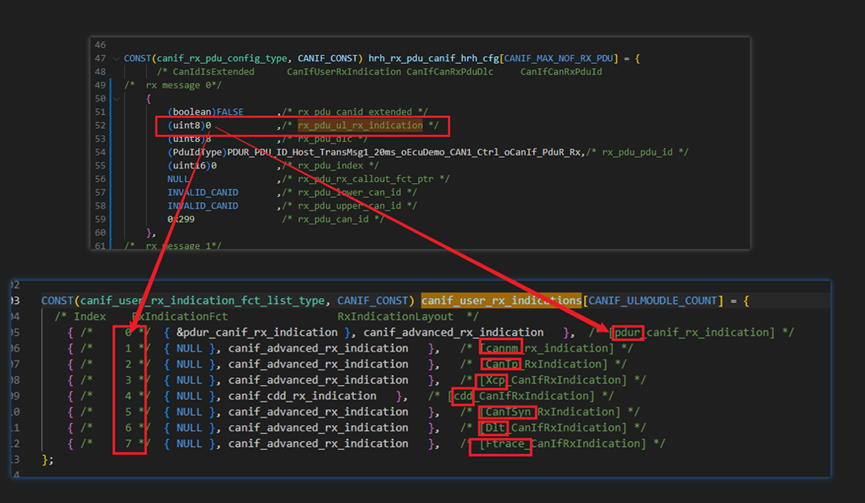Click the rx_pdu_upper_can_id comment
The image size is (865, 503).
click(350, 206)
